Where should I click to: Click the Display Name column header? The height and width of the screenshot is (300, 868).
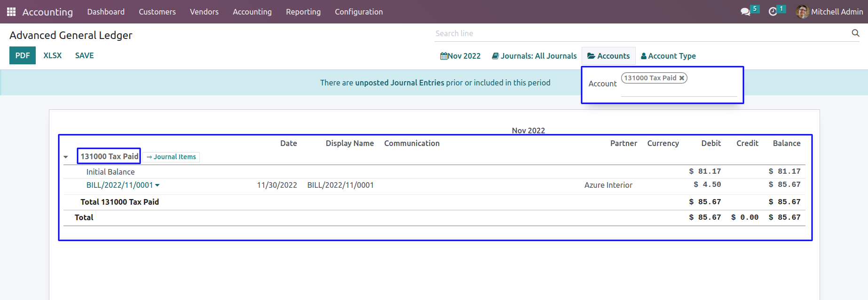point(350,143)
